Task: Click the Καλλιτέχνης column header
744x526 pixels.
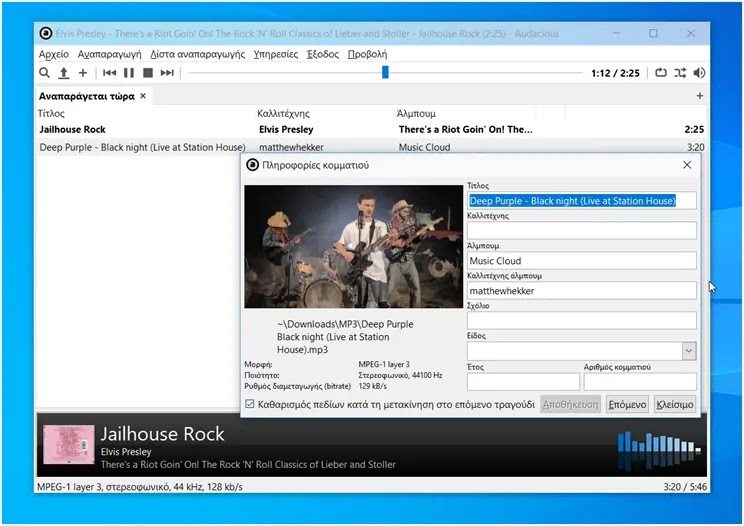Action: [x=283, y=113]
